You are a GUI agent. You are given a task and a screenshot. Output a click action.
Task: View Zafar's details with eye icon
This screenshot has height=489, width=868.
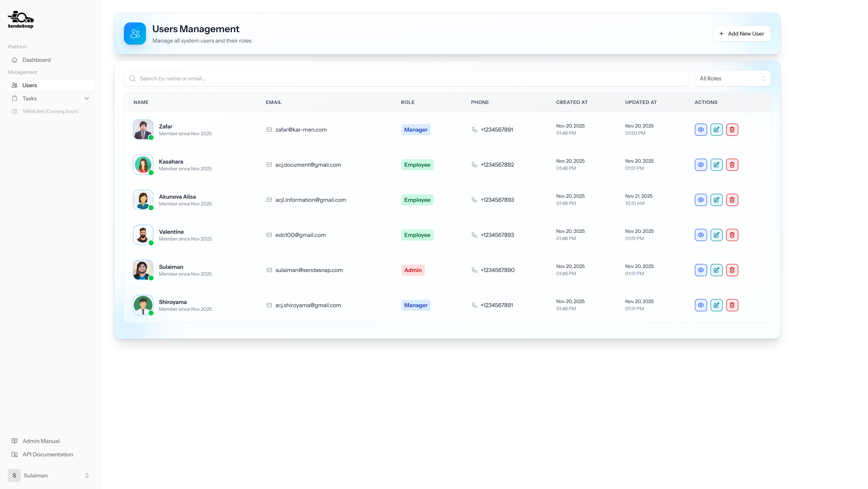point(700,130)
